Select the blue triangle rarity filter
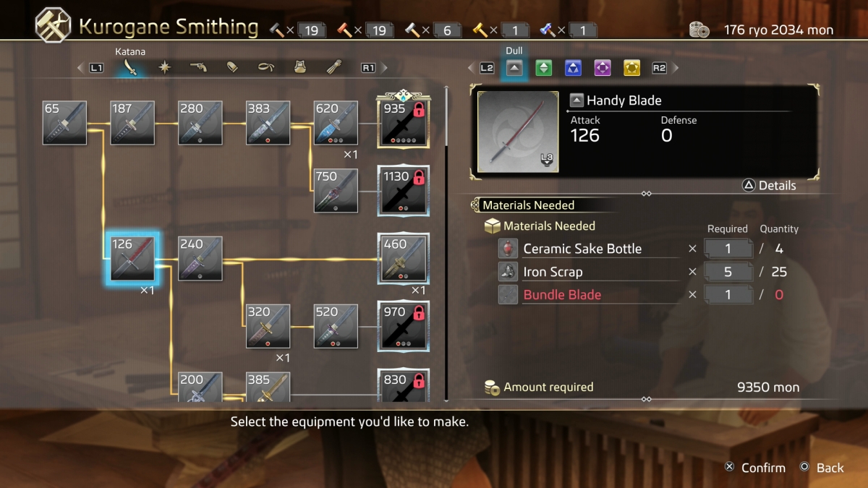Screen dimensions: 868x488 [x=573, y=68]
